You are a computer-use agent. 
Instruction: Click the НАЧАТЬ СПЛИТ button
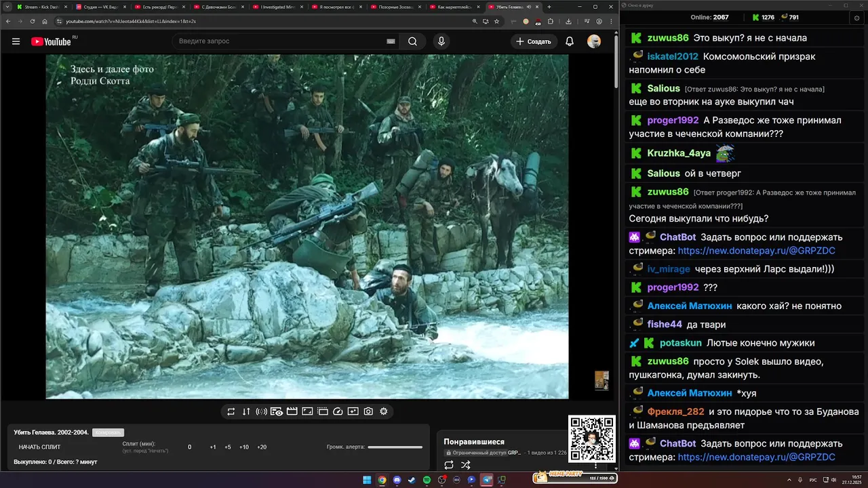[x=39, y=447]
